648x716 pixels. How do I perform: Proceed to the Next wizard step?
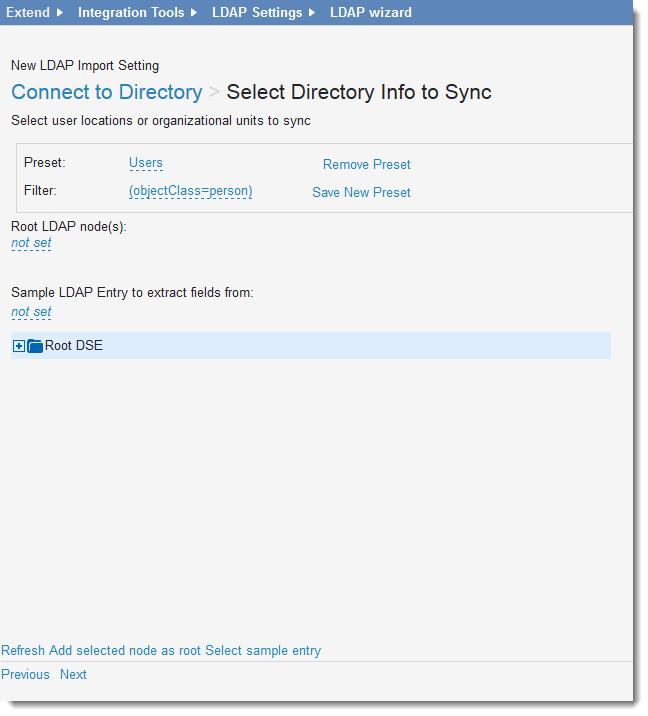(x=73, y=674)
